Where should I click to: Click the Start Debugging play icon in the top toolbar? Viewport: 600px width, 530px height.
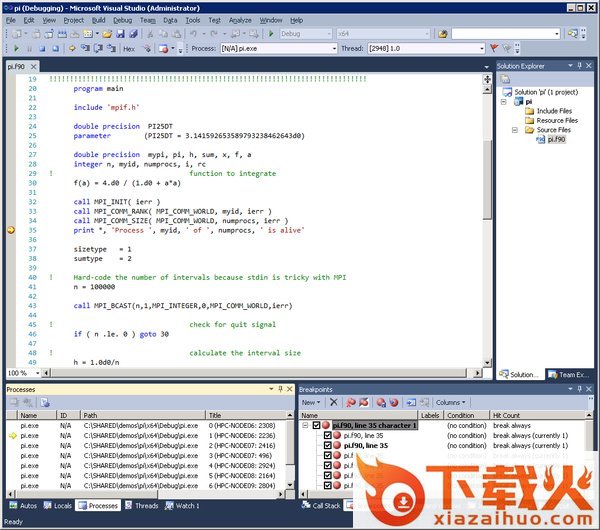(x=272, y=33)
